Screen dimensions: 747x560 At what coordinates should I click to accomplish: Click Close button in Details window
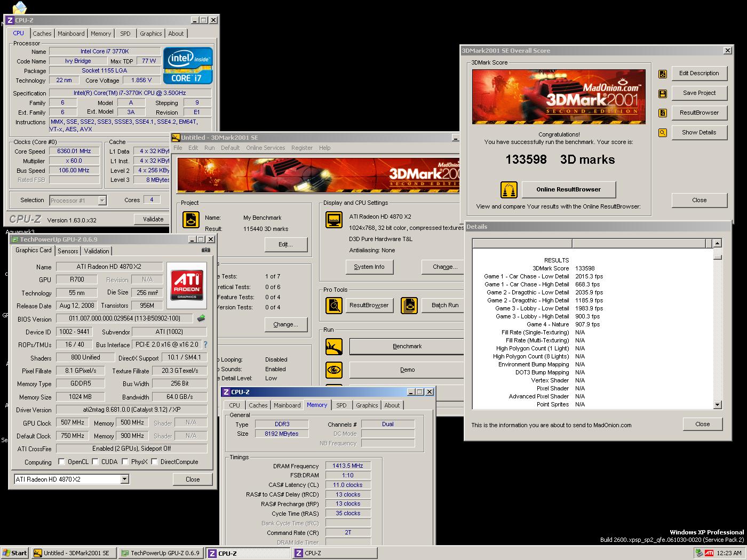pos(702,425)
